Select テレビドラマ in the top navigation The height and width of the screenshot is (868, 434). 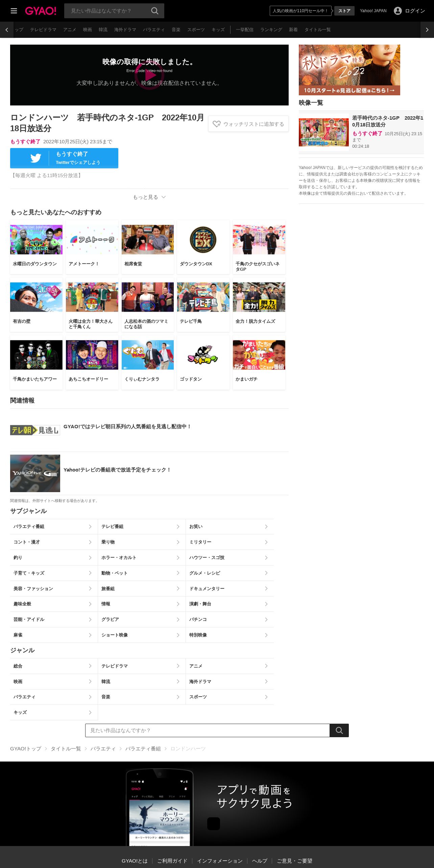pyautogui.click(x=43, y=30)
